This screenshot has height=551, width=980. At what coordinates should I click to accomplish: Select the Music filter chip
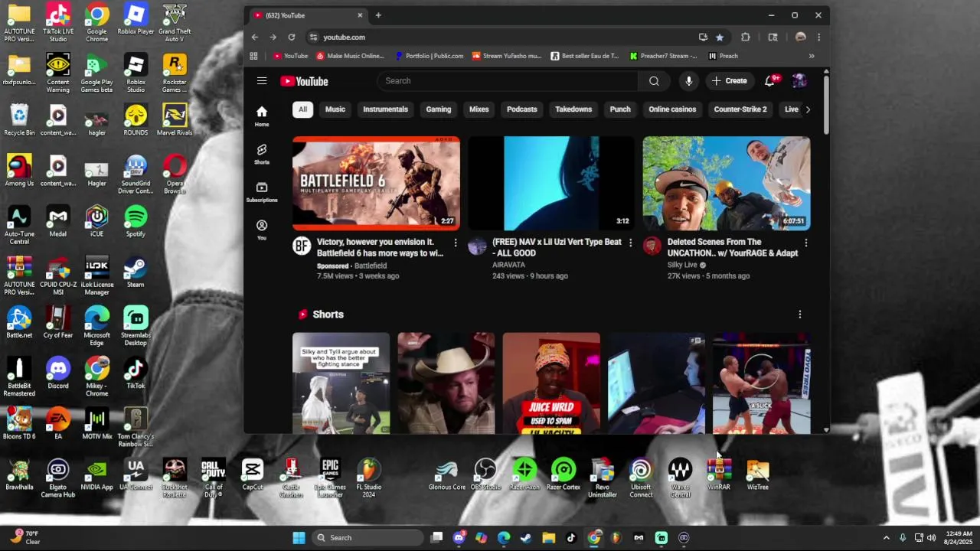(x=335, y=109)
